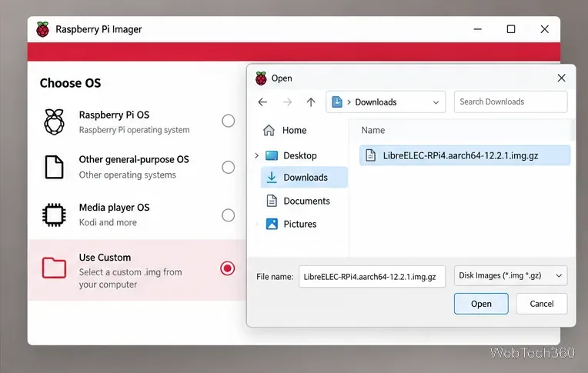Viewport: 588px width, 373px height.
Task: Select the Raspberry Pi OS radio button
Action: click(228, 121)
